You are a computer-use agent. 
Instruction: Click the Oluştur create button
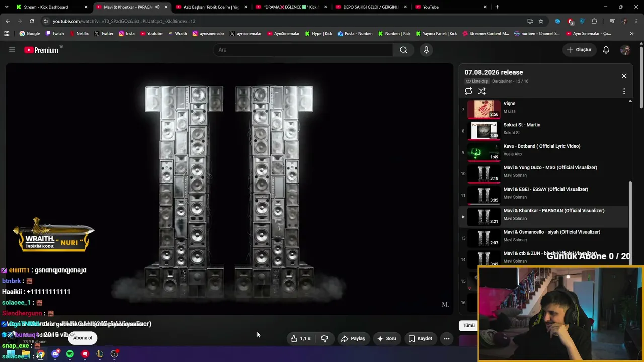pos(579,50)
